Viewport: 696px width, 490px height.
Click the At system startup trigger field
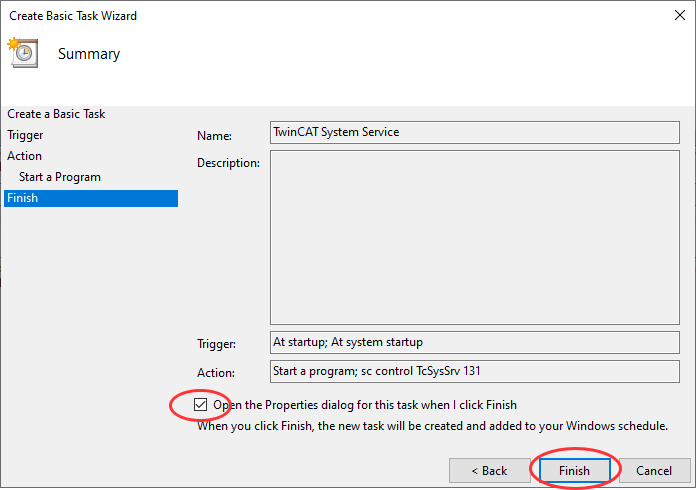(474, 342)
